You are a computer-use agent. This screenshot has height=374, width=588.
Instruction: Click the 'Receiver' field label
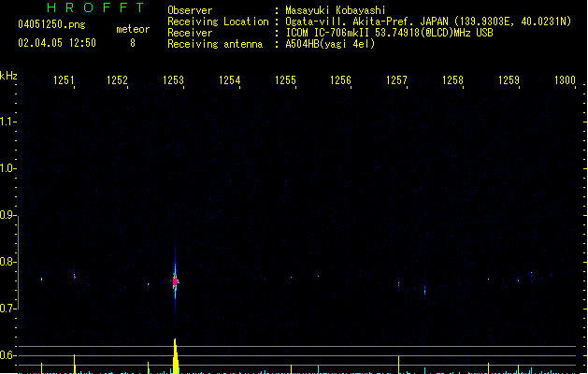[x=190, y=33]
